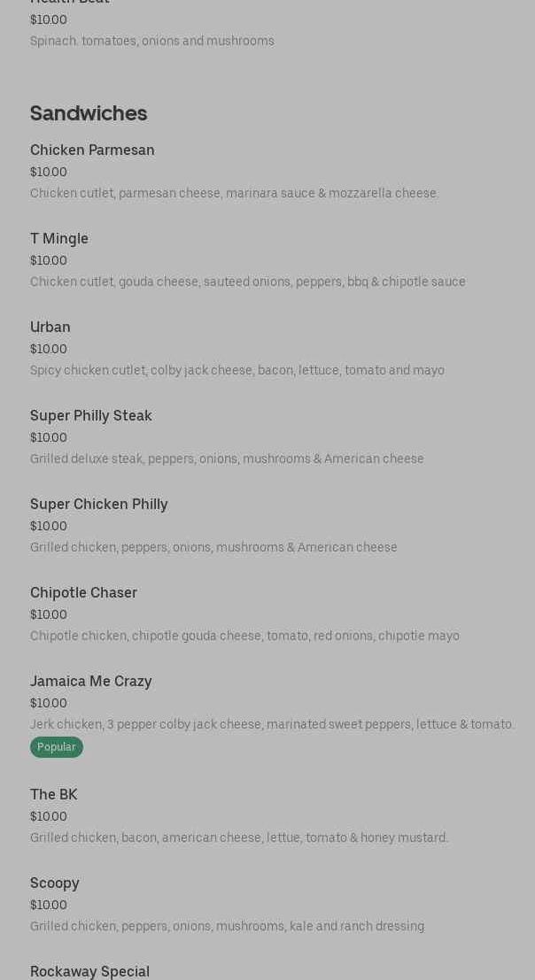535x980 pixels.
Task: Click the Chicken Parmesan ingredients description
Action: click(x=235, y=193)
